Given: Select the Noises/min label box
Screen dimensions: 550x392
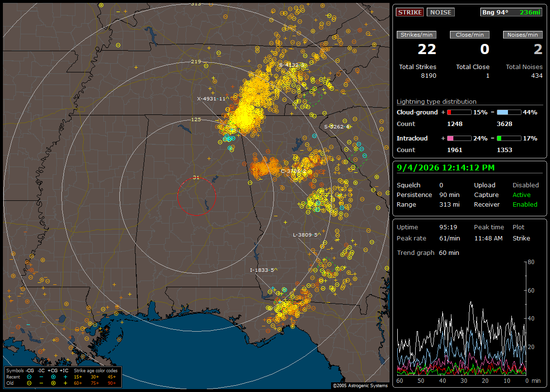Looking at the screenshot, I should 522,35.
